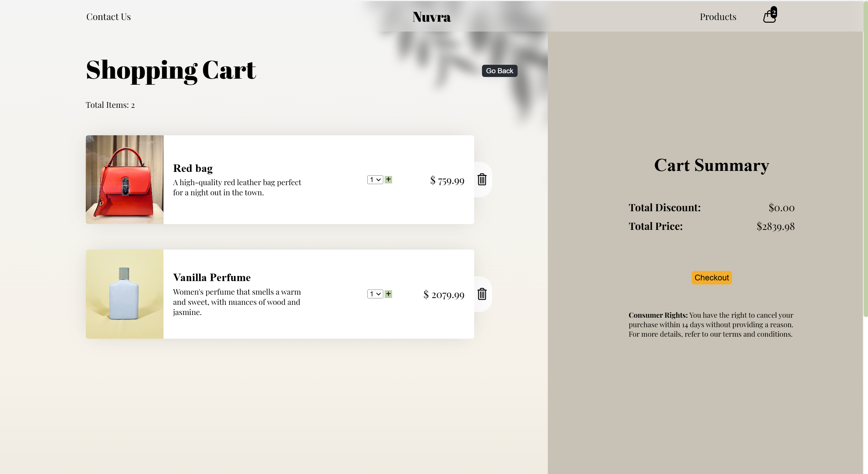Open the Products menu item
868x474 pixels.
tap(718, 16)
